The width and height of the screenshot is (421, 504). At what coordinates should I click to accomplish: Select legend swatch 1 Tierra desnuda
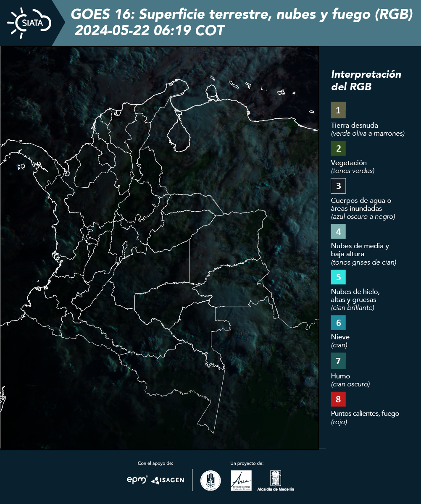click(x=338, y=110)
